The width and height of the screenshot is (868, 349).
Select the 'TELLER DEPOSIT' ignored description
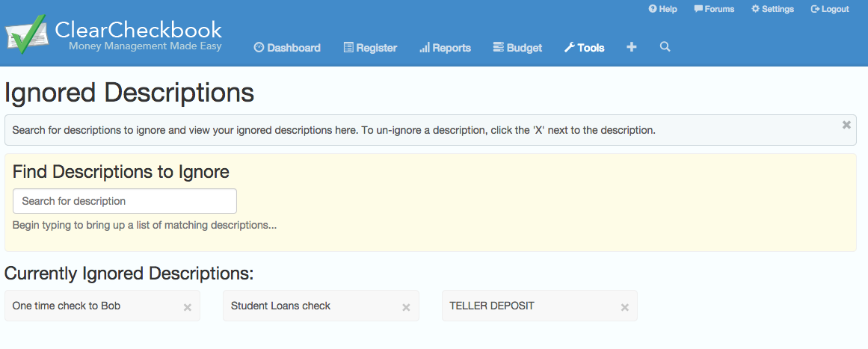(x=492, y=306)
